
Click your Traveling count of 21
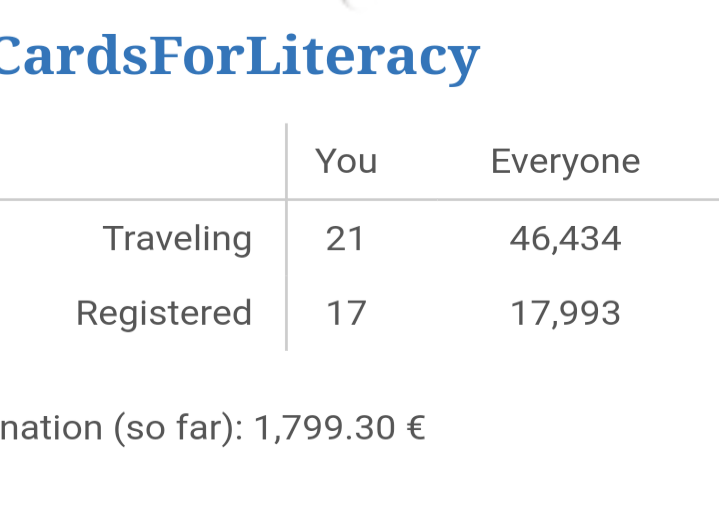[x=345, y=239]
